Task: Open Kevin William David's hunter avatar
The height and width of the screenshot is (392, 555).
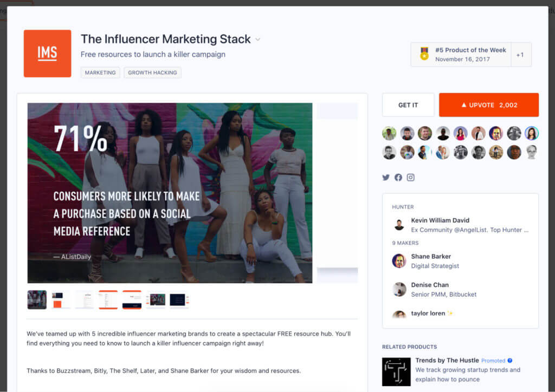Action: [x=399, y=224]
